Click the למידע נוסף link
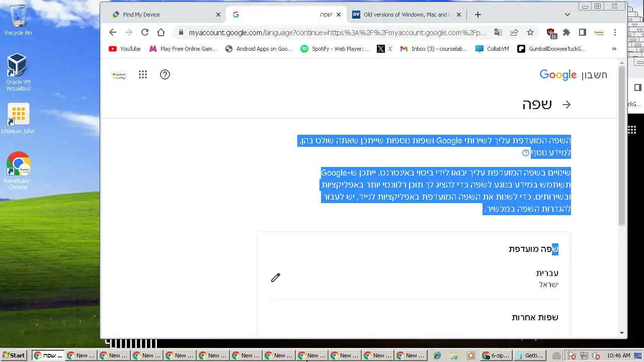 [x=551, y=153]
